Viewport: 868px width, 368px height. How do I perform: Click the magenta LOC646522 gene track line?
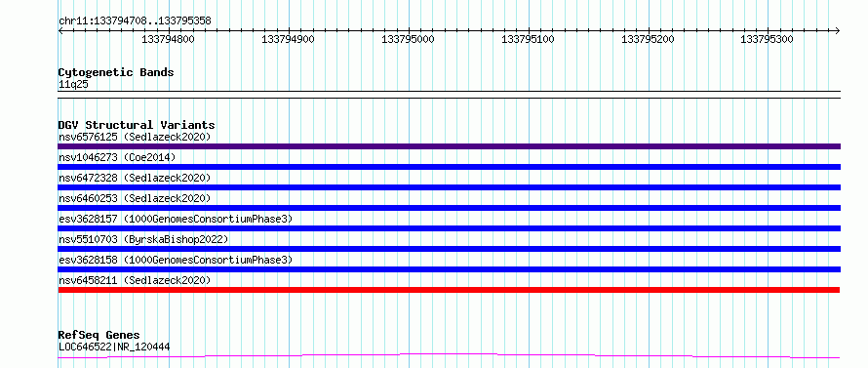click(x=449, y=356)
